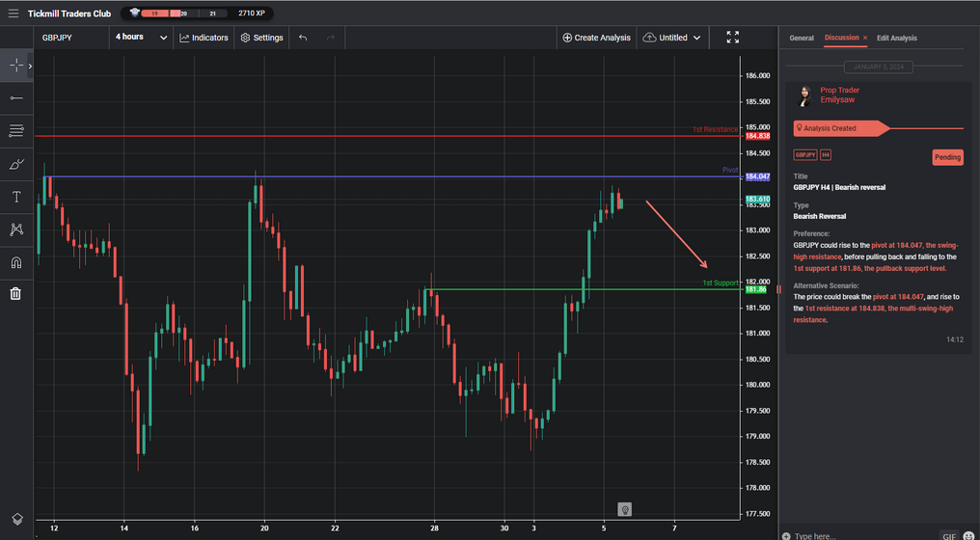Select the horizontal line drawing tool
The height and width of the screenshot is (540, 980).
[16, 98]
